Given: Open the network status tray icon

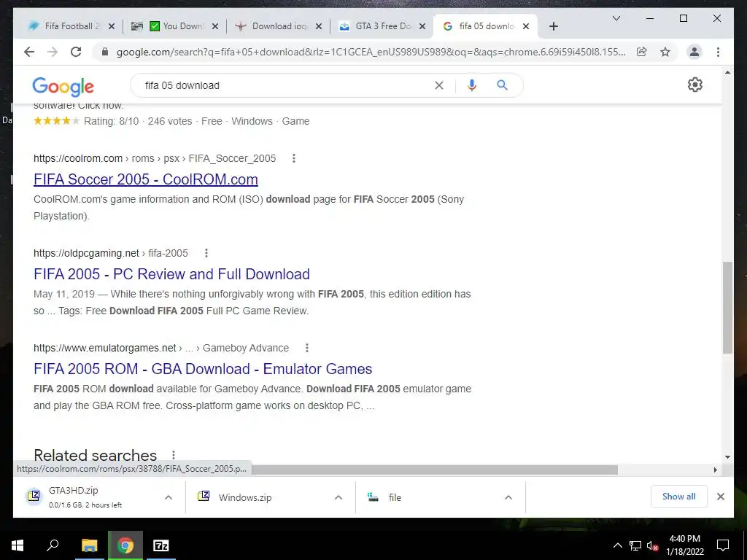Looking at the screenshot, I should [635, 545].
